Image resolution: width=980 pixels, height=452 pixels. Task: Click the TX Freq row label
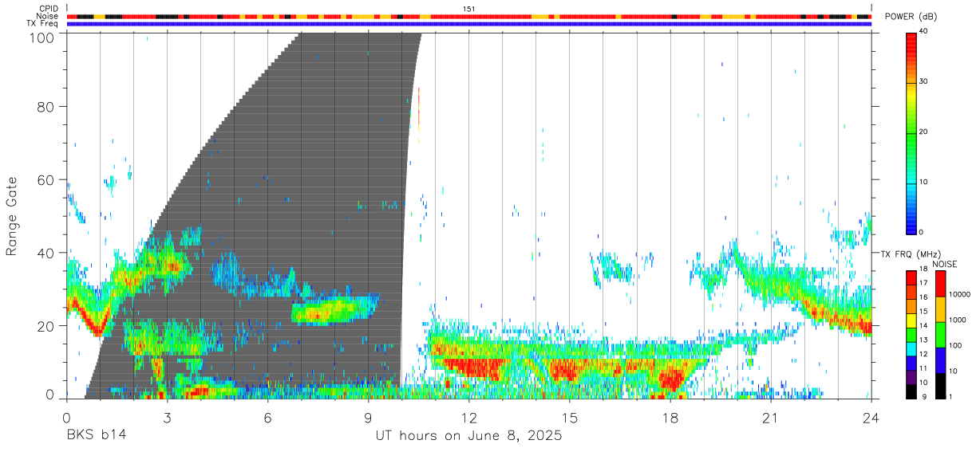43,23
